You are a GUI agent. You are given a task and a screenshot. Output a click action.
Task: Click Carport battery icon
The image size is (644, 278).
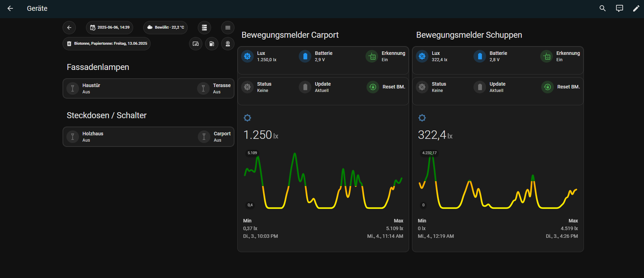click(x=305, y=56)
